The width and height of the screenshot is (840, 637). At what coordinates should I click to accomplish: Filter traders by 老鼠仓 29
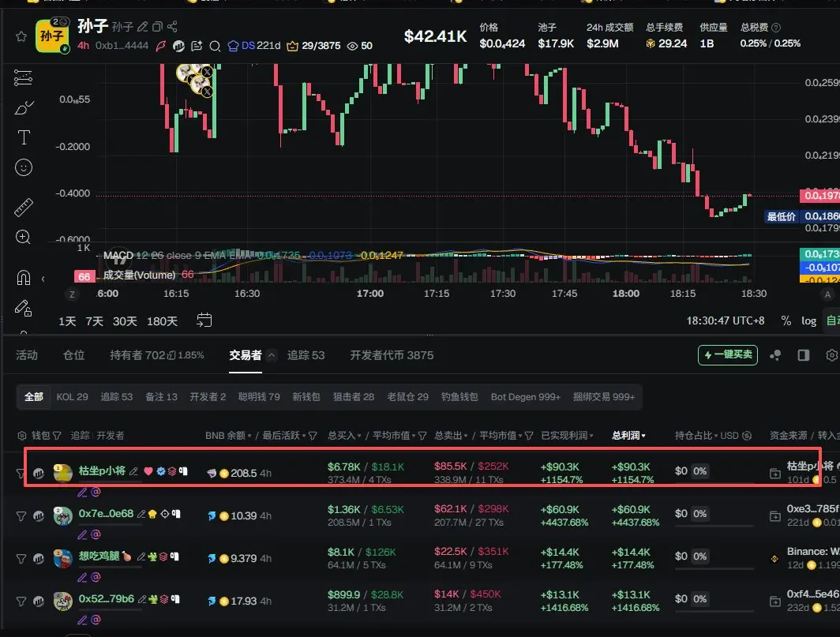pos(407,397)
